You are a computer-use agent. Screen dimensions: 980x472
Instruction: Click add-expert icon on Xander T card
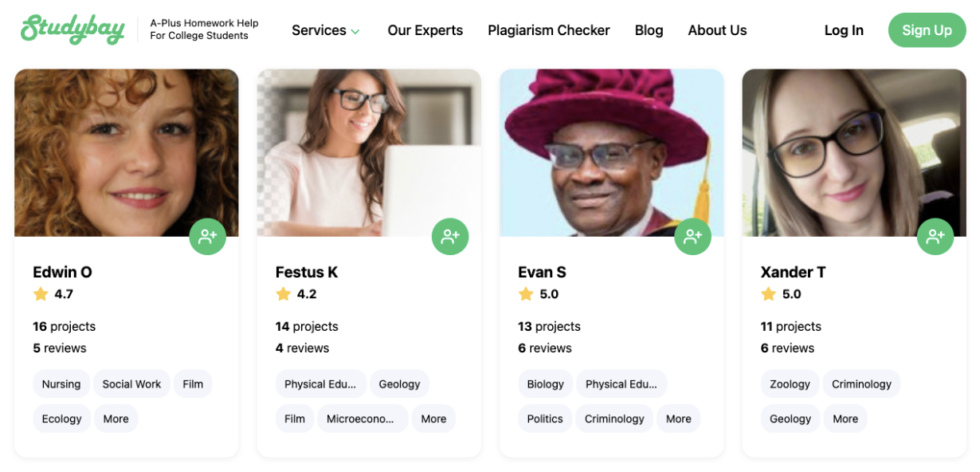point(935,236)
